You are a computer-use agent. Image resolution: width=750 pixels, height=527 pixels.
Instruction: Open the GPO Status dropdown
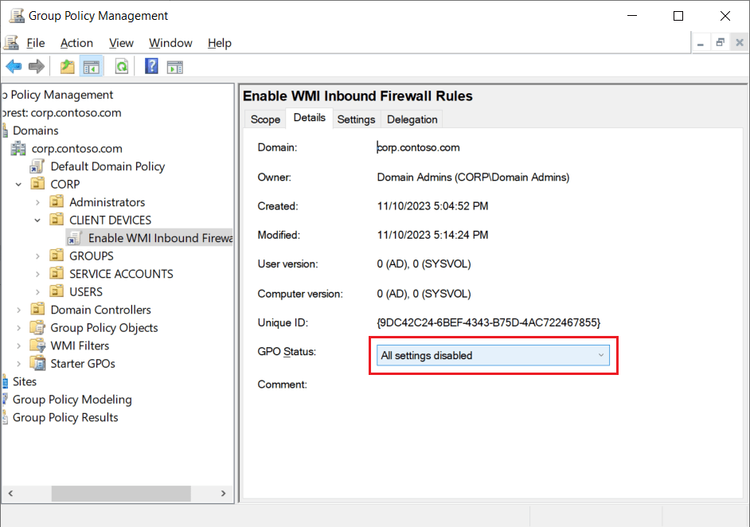493,355
